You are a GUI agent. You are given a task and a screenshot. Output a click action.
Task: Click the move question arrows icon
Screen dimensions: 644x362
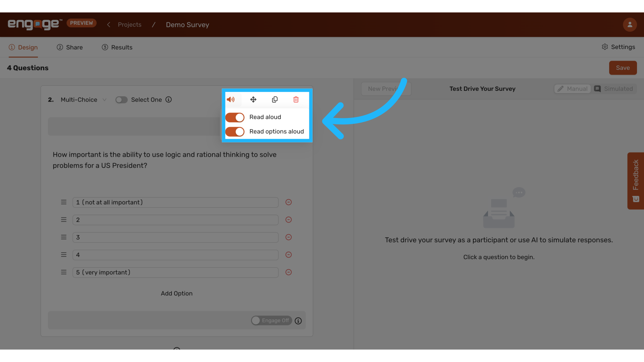(x=253, y=100)
